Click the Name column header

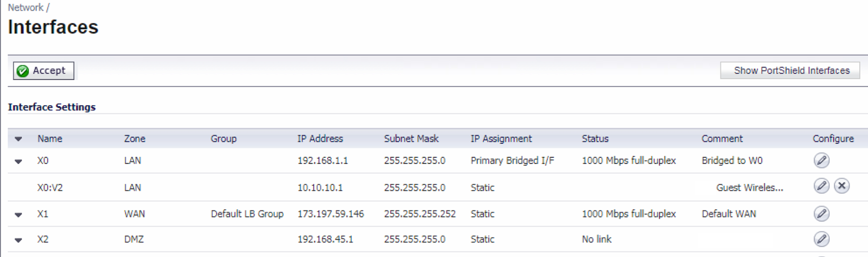pos(50,139)
